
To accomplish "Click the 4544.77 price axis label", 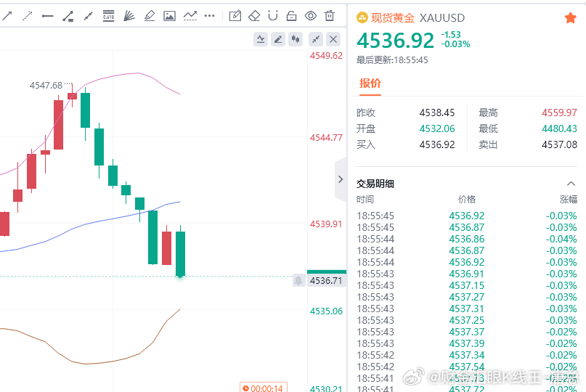I will point(326,138).
